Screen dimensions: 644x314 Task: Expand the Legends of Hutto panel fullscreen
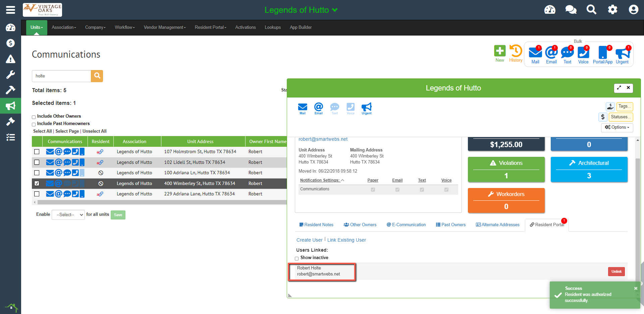pyautogui.click(x=619, y=88)
